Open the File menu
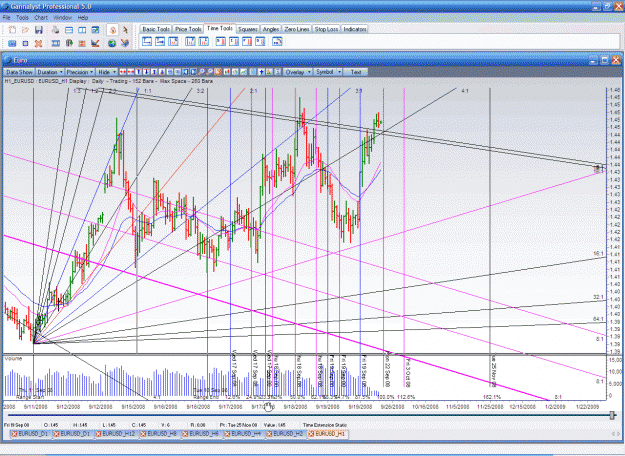 click(6, 18)
